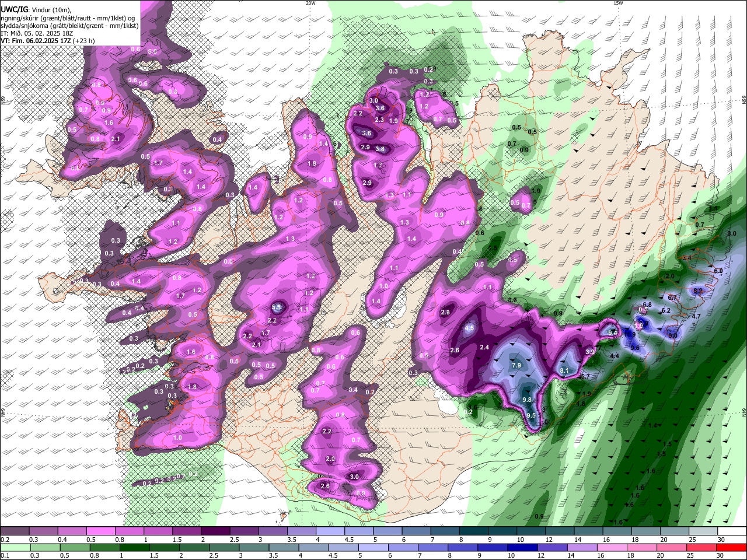Click the '8.1' map value
This screenshot has width=747, height=560.
564,370
